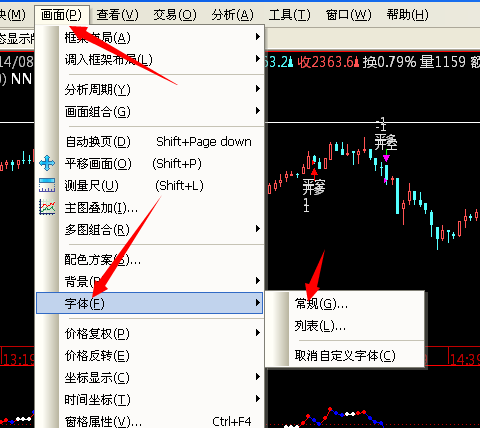
Task: Choose 自动换页(D) menu entry
Action: pyautogui.click(x=150, y=142)
